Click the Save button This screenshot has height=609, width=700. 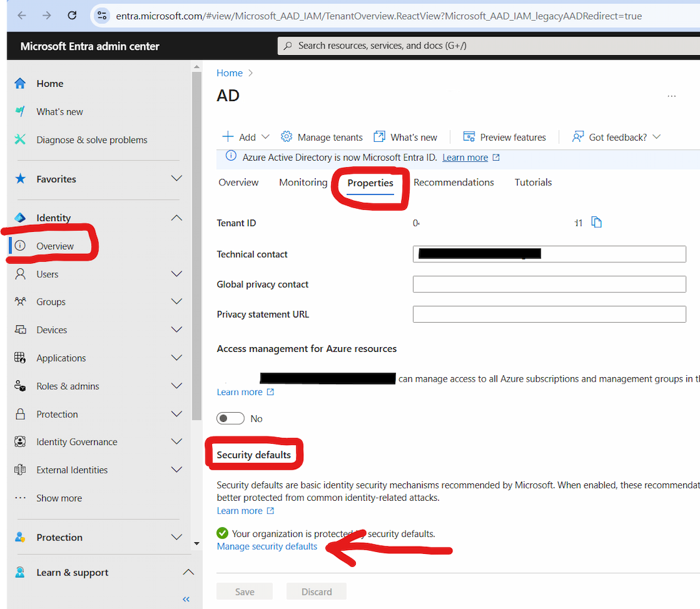click(244, 592)
